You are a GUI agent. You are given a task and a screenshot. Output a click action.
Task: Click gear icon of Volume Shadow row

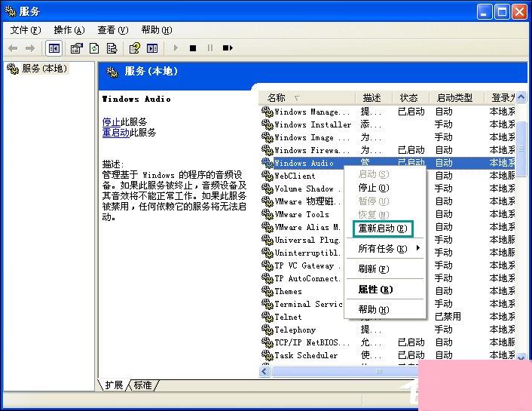click(267, 189)
